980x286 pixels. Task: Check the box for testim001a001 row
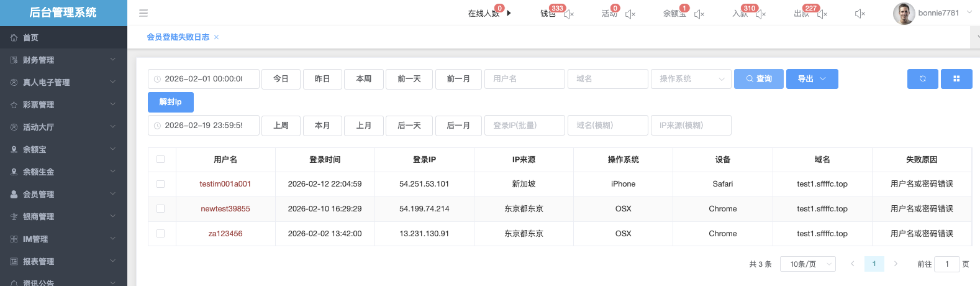[161, 184]
